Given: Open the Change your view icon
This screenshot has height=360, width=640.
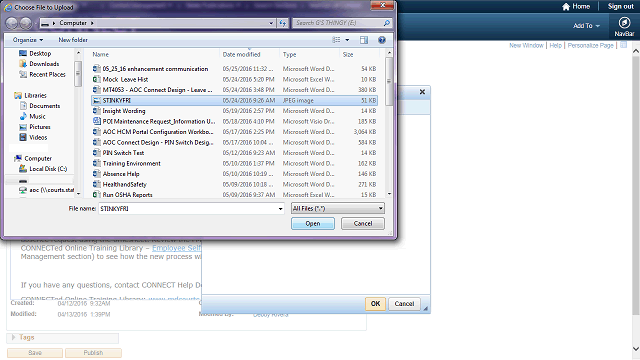Looking at the screenshot, I should click(x=336, y=40).
